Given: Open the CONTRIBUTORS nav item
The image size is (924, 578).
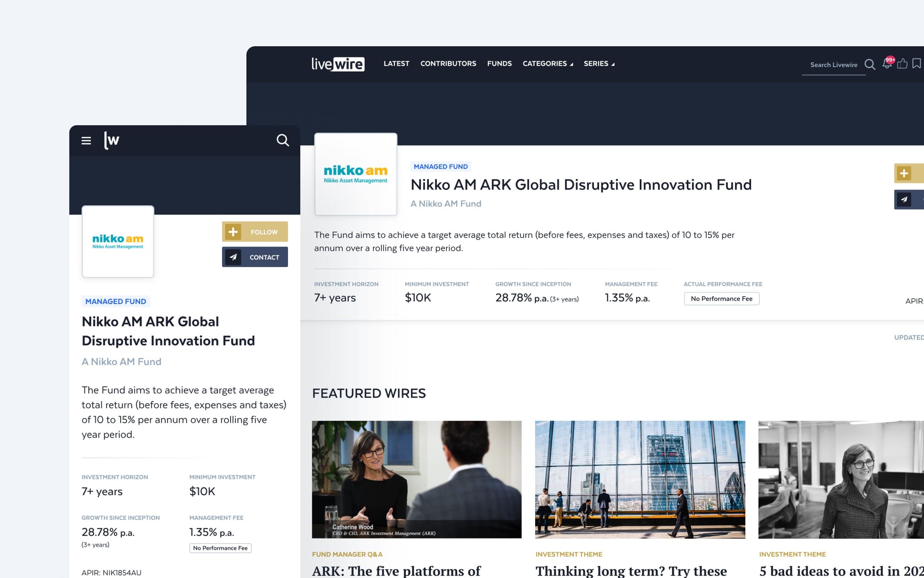Looking at the screenshot, I should click(x=448, y=64).
